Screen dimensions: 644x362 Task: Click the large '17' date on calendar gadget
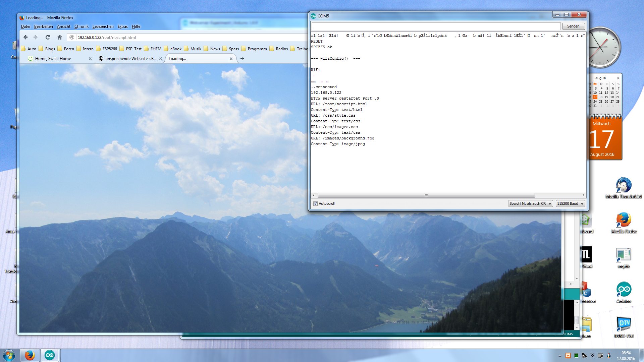click(601, 139)
